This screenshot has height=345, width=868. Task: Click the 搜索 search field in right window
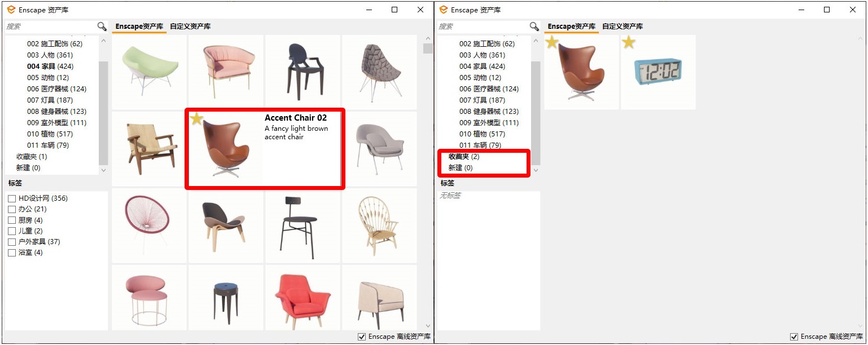483,26
